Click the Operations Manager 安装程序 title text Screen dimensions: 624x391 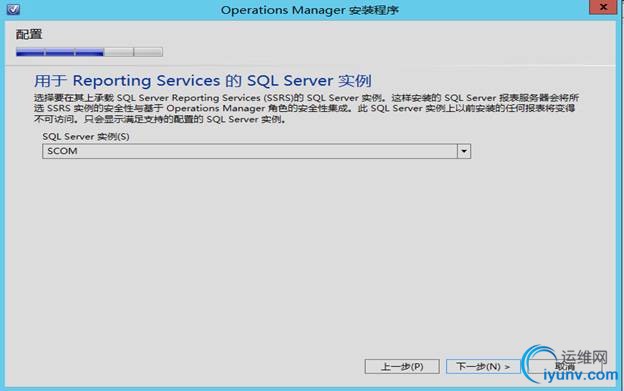(310, 10)
